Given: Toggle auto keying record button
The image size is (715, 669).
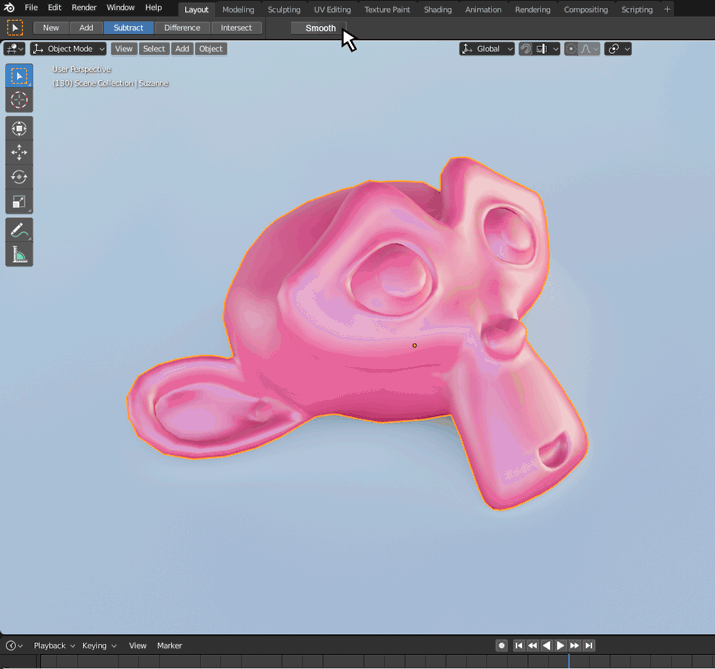Looking at the screenshot, I should [x=502, y=645].
